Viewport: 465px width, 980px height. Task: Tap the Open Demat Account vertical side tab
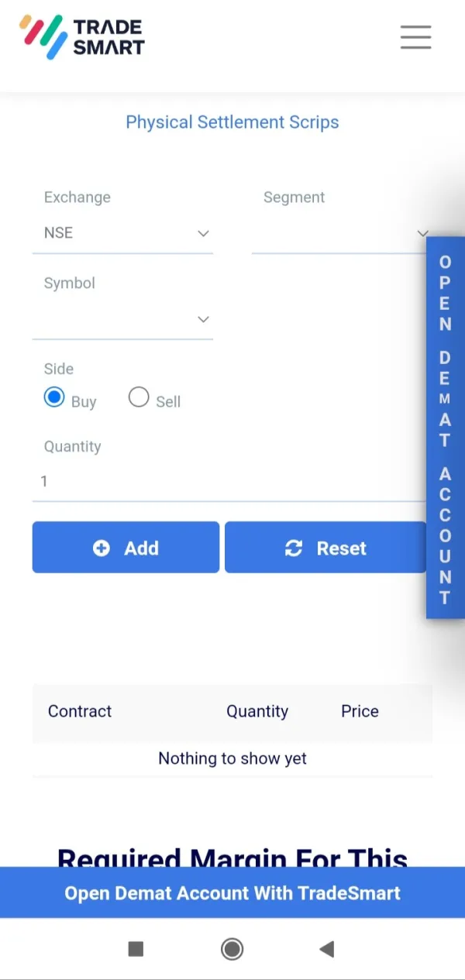point(445,428)
